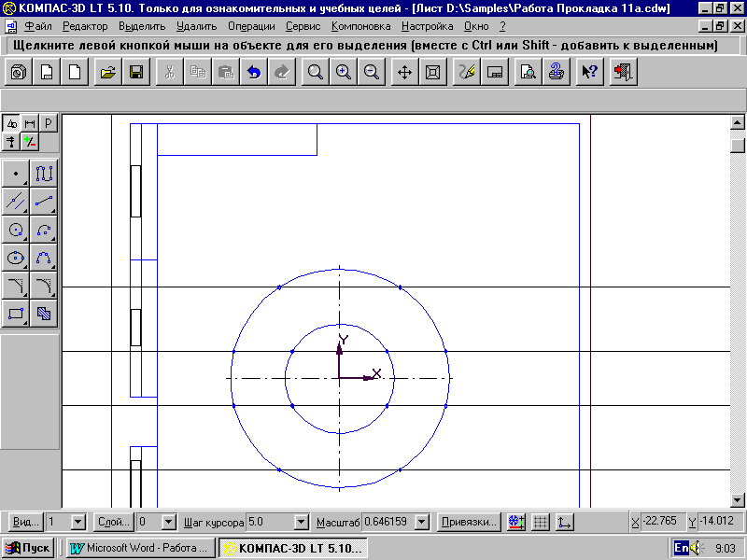
Task: Select the arc drawing tool
Action: click(x=44, y=230)
